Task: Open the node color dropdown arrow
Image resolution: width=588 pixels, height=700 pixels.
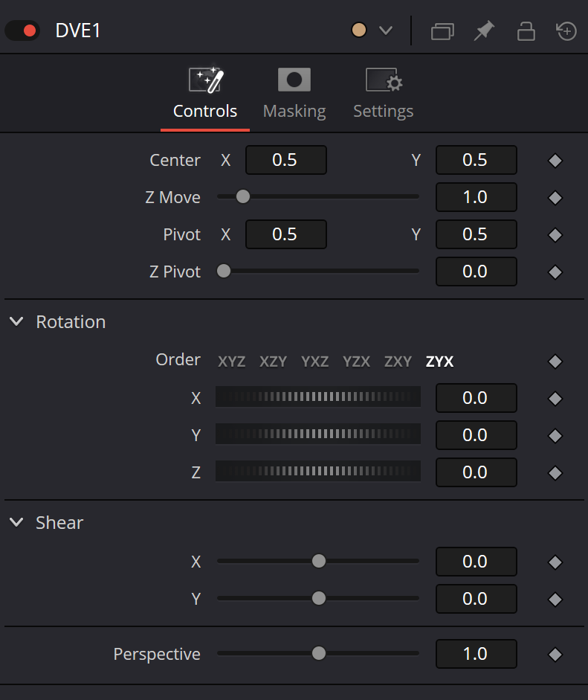Action: (x=386, y=30)
